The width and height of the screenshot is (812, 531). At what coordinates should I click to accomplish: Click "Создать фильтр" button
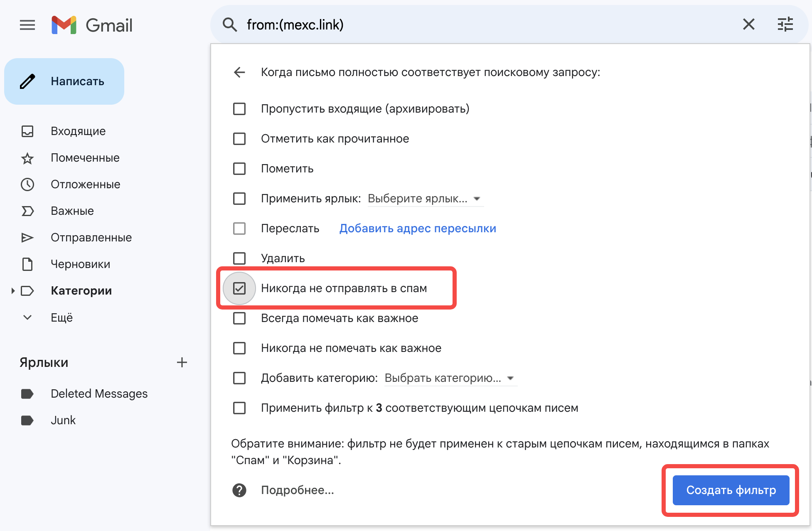pos(731,490)
